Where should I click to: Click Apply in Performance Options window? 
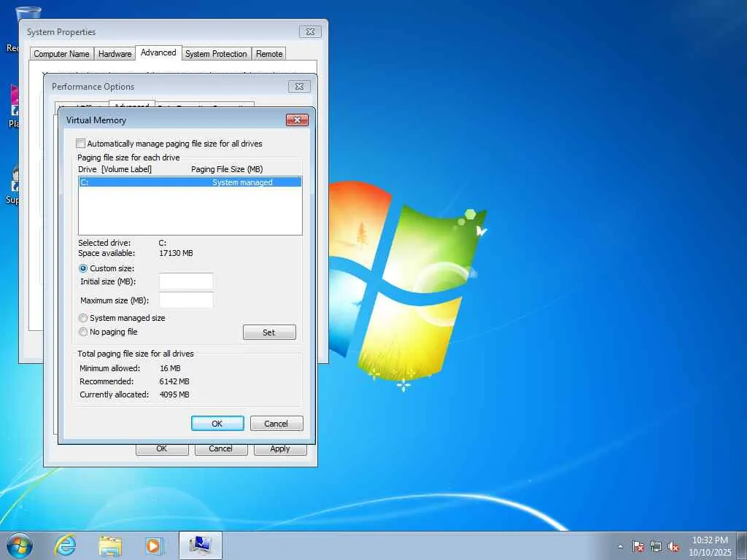[x=280, y=449]
